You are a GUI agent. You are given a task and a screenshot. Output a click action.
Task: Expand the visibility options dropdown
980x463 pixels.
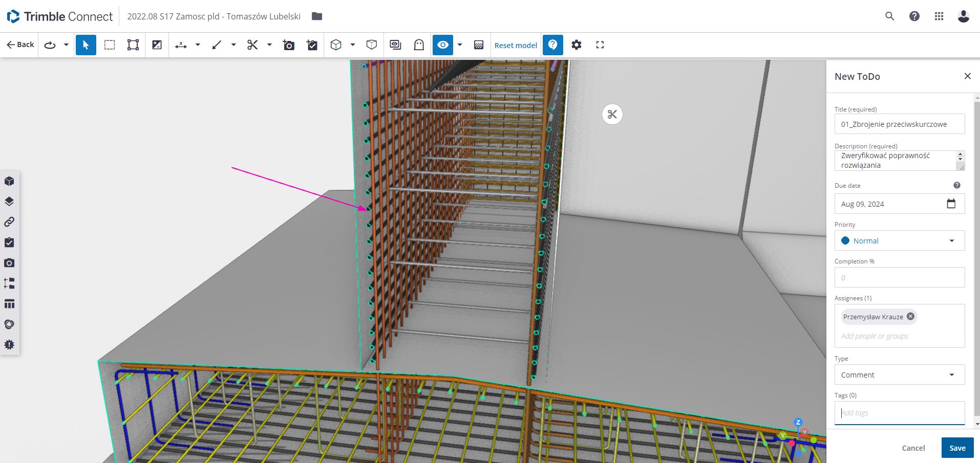pos(460,45)
